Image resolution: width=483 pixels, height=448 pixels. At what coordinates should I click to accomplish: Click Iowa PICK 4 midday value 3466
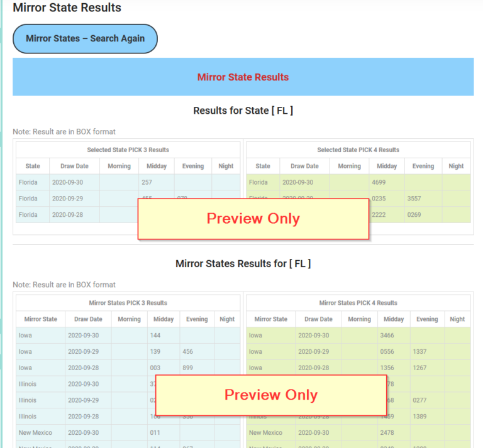pos(387,336)
